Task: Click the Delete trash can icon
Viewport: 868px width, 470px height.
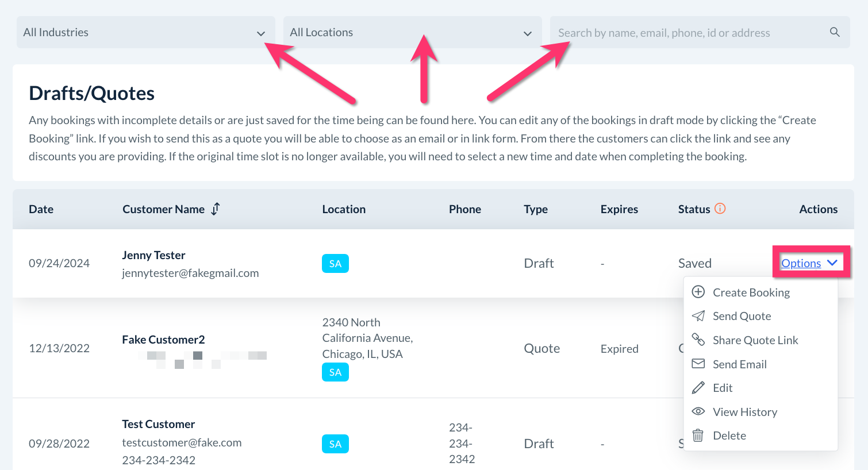Action: coord(698,436)
